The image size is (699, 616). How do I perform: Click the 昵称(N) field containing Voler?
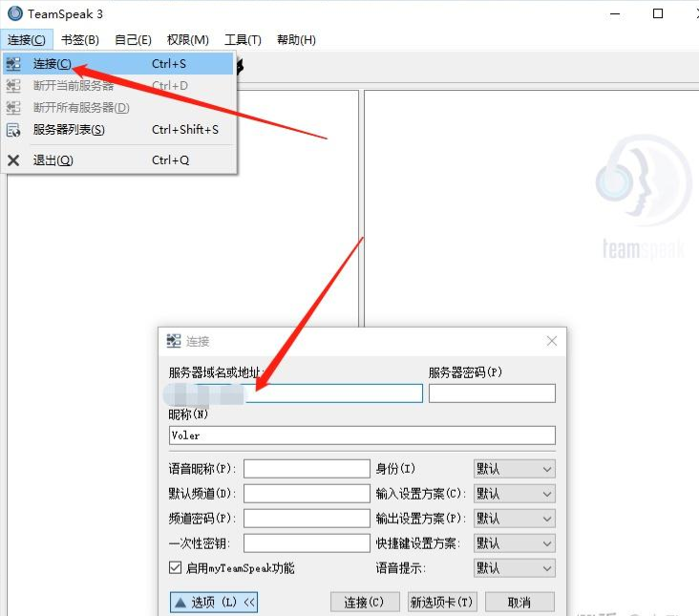pos(362,435)
